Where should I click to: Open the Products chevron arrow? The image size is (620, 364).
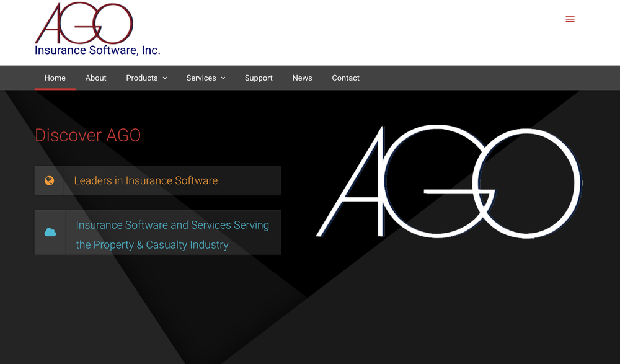point(164,78)
